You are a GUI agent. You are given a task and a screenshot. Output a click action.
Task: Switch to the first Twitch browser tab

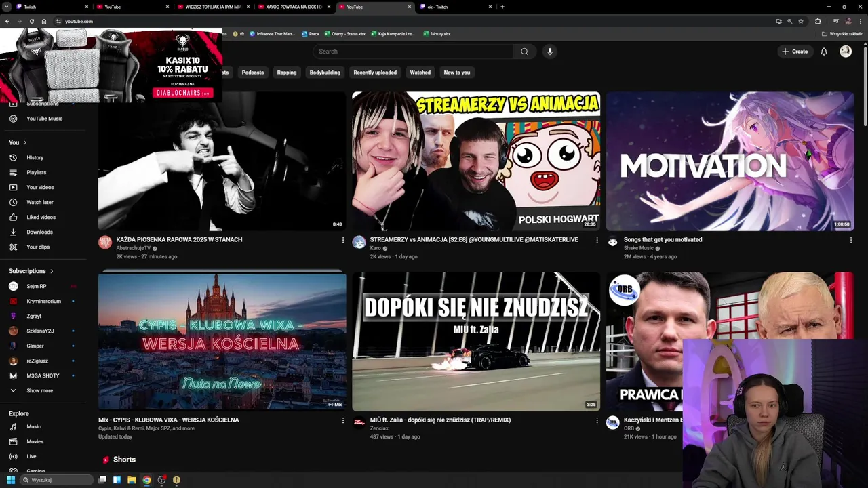(53, 7)
